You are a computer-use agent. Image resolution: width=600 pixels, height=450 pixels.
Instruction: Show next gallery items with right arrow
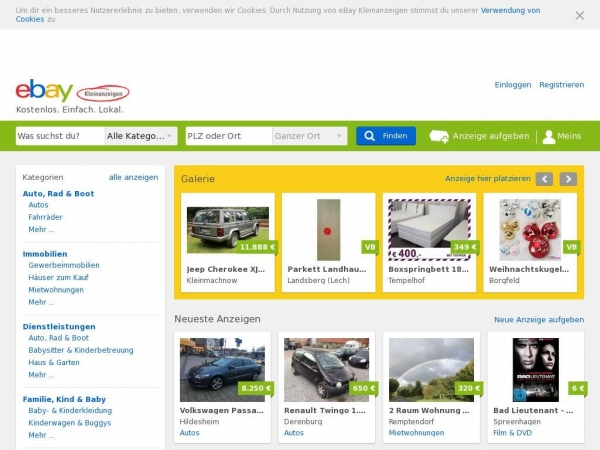pyautogui.click(x=568, y=179)
